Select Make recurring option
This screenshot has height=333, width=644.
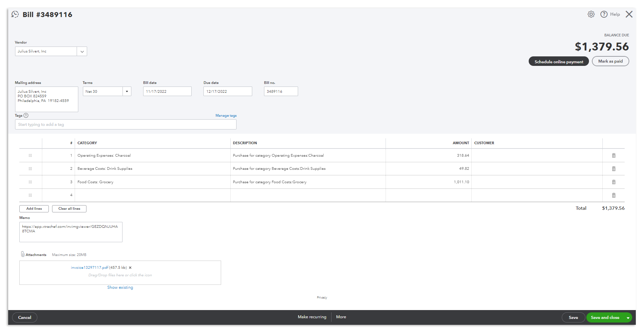pos(312,317)
